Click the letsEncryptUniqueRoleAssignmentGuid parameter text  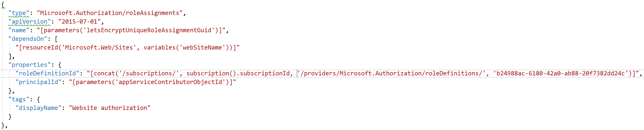point(149,30)
